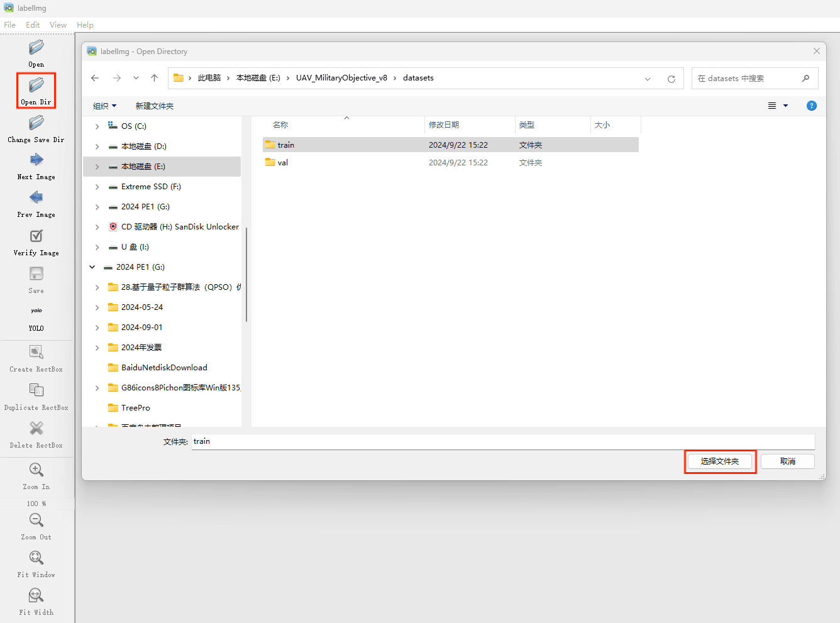
Task: Click the Fit Window icon
Action: click(x=36, y=558)
